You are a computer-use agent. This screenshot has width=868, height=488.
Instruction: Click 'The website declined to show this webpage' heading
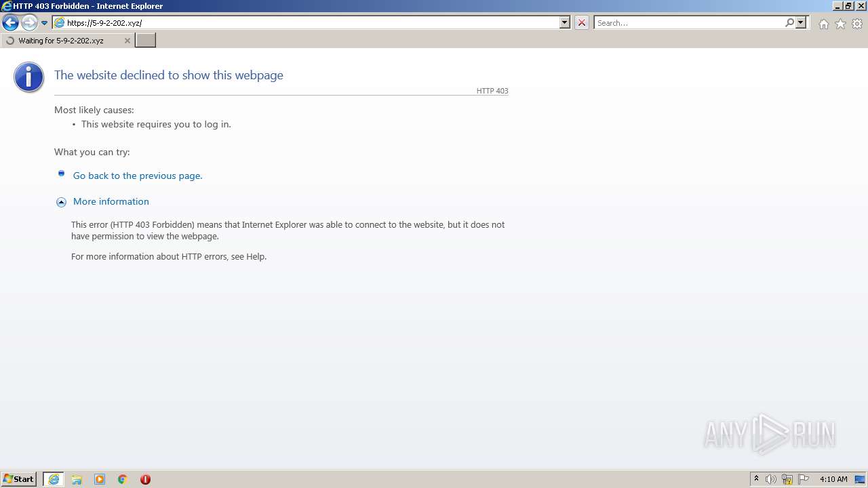(169, 75)
